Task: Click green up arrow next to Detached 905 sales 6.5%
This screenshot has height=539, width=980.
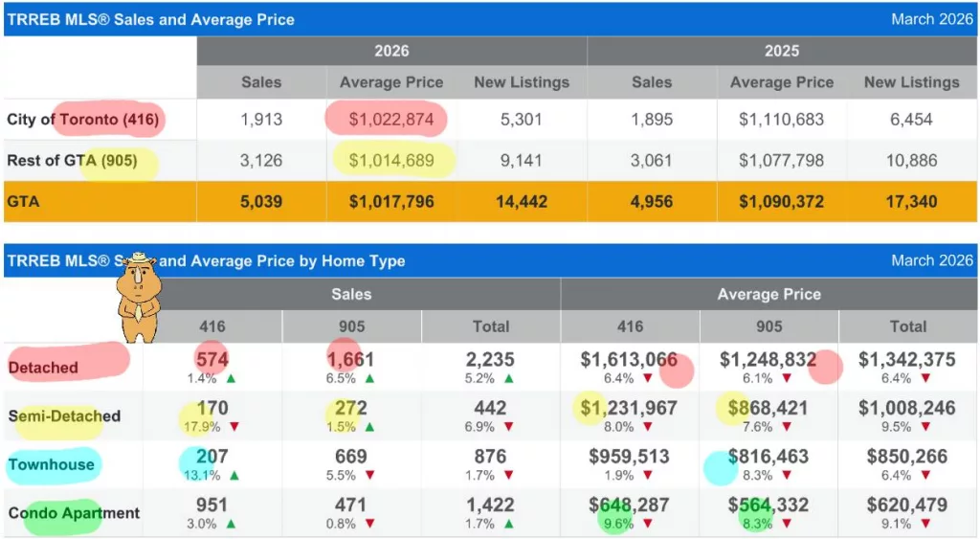Action: [x=369, y=378]
